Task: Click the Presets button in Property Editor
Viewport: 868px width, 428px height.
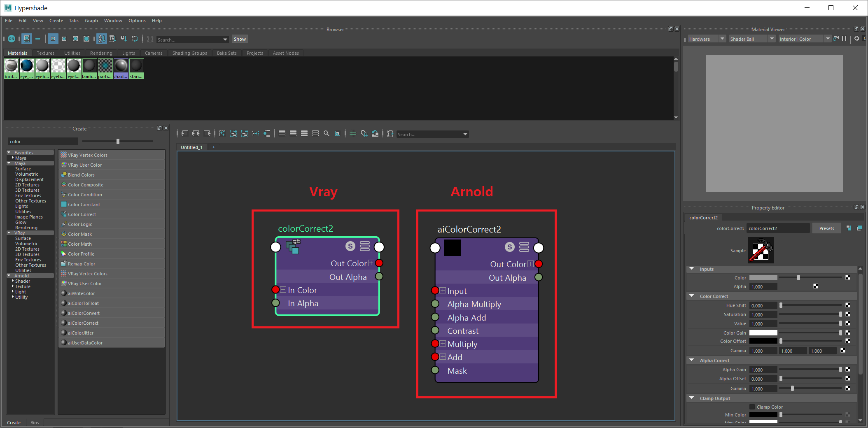Action: tap(826, 228)
